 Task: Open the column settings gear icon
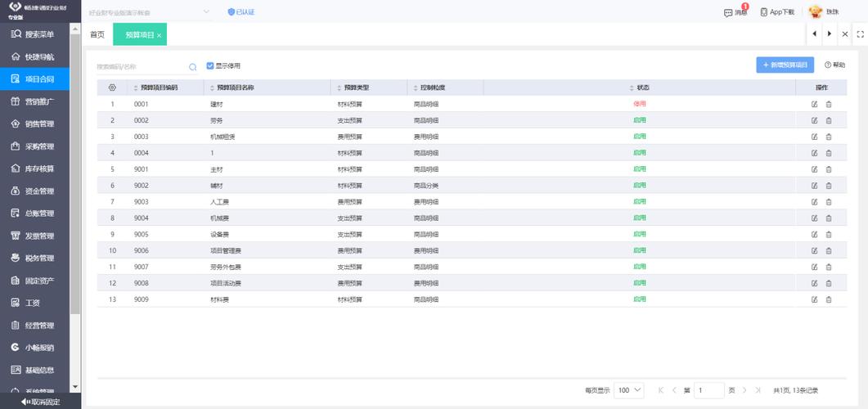112,88
